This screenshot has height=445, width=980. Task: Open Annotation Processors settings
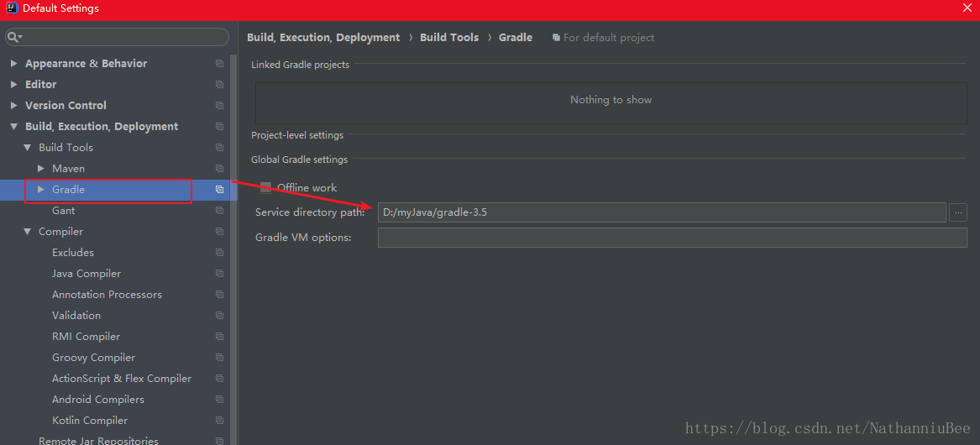[x=107, y=295]
